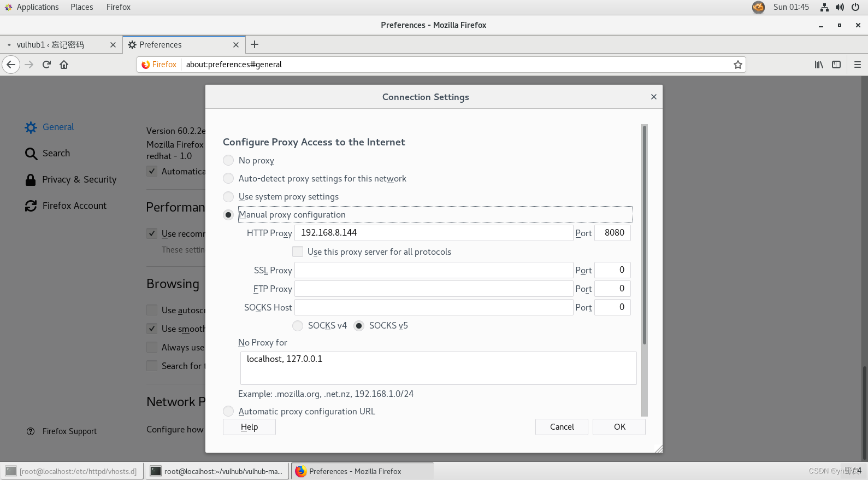Switch to the vhosts.d terminal in taskbar
This screenshot has height=480, width=868.
(x=72, y=471)
